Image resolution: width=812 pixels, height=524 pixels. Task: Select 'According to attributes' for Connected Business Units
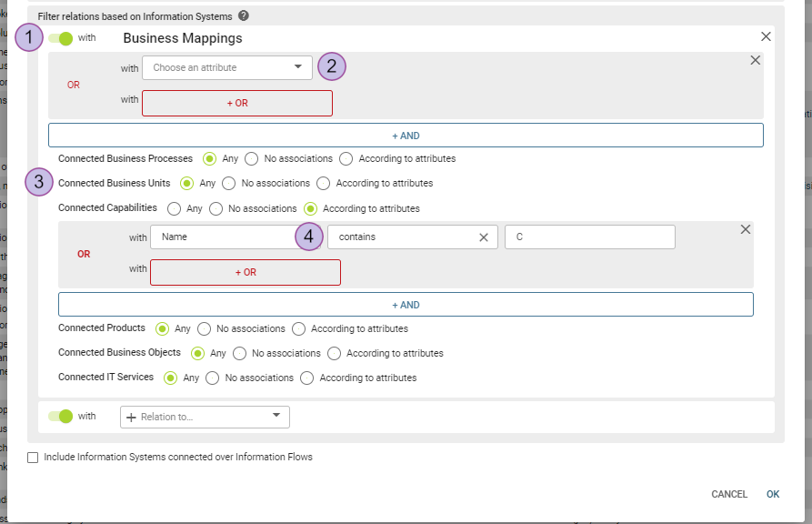(x=324, y=184)
